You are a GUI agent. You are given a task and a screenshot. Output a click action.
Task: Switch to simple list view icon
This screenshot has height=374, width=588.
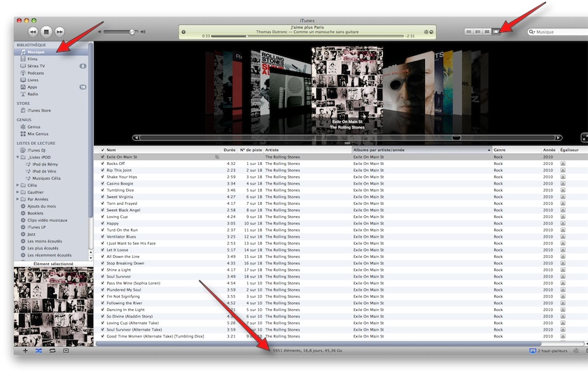[x=469, y=31]
